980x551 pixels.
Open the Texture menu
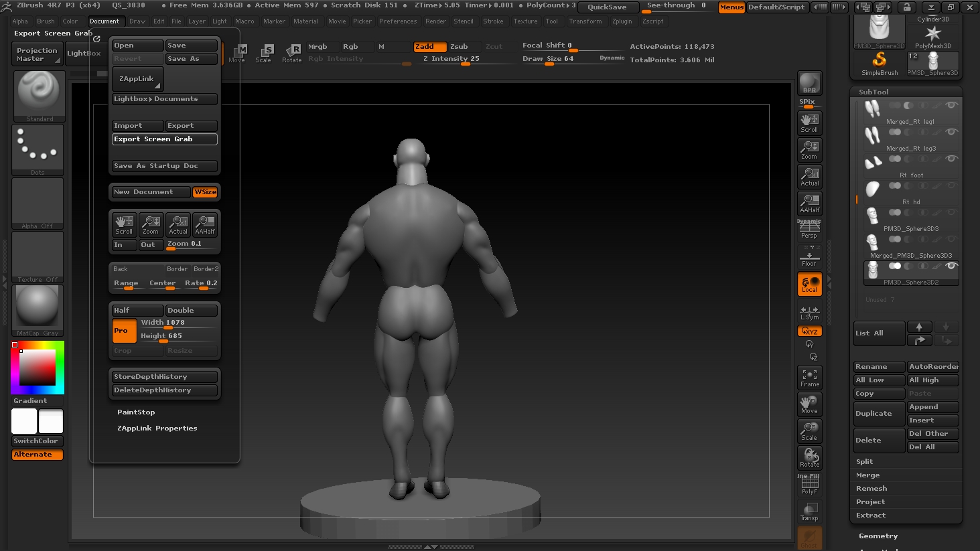(525, 21)
